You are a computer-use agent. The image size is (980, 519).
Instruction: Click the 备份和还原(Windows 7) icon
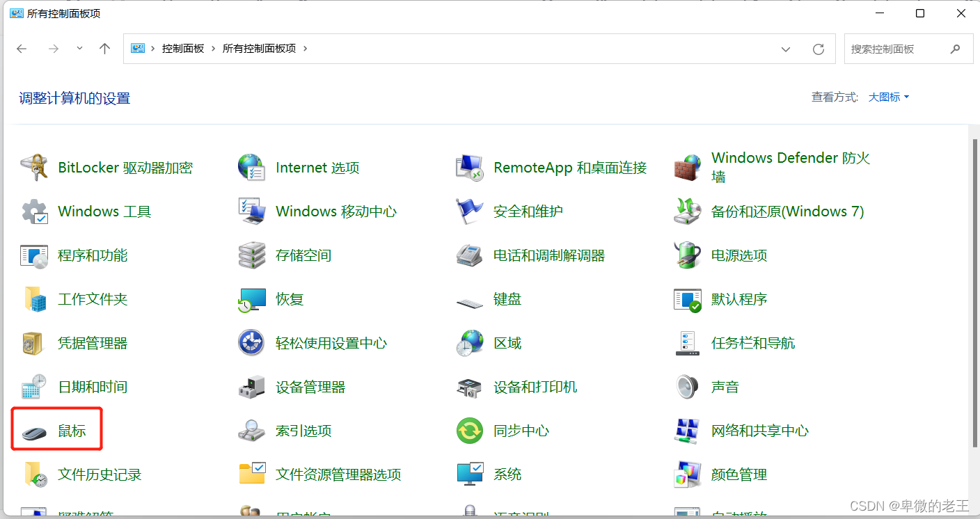(x=687, y=211)
